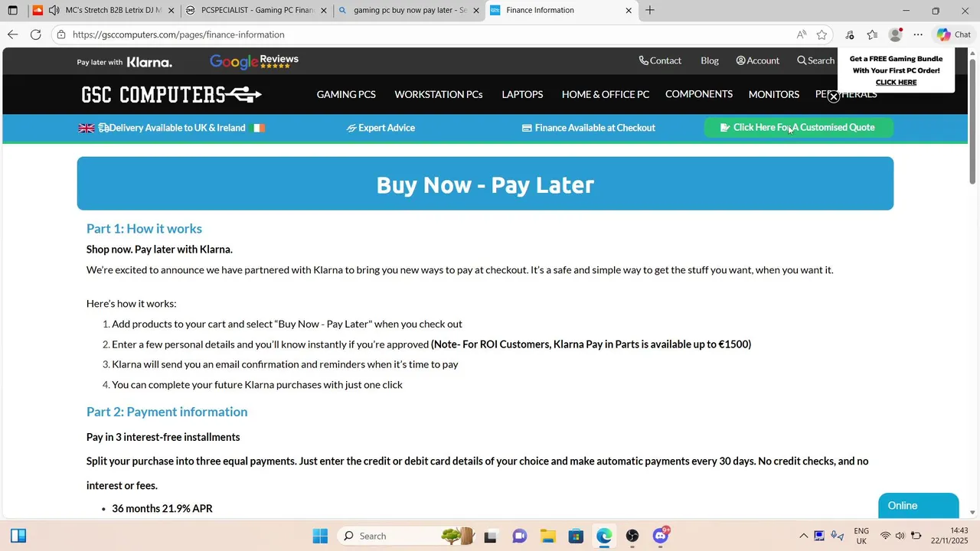Screen dimensions: 980x551
Task: Reload the current page
Action: coord(35,34)
